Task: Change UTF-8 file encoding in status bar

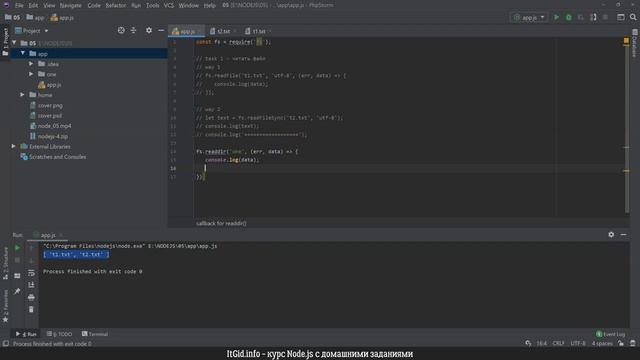Action: point(578,344)
